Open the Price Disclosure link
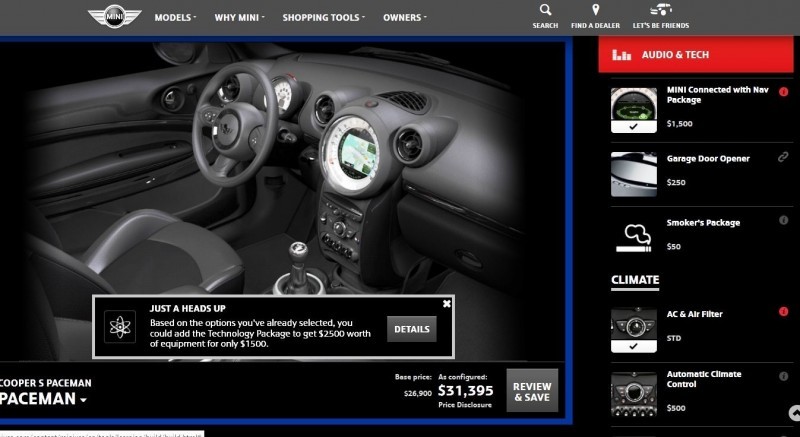 465,405
